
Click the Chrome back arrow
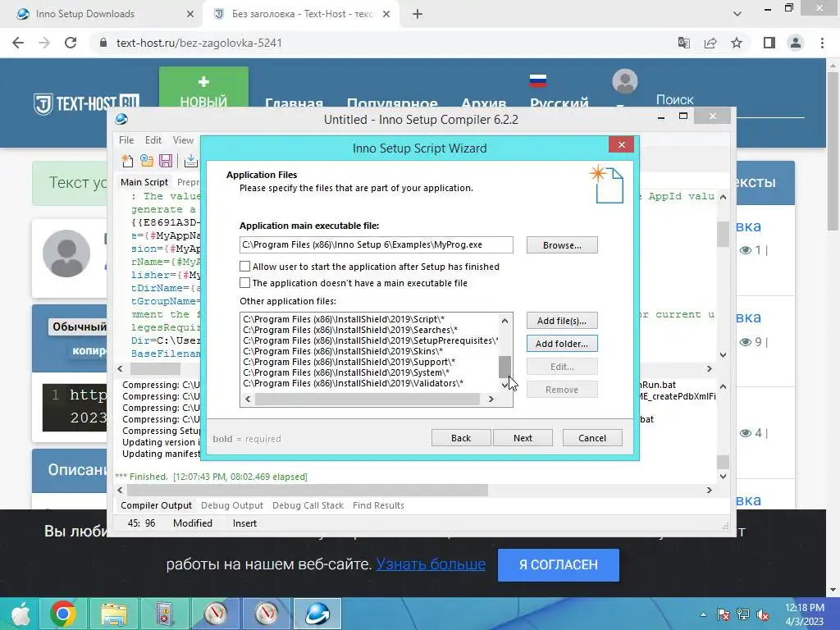[18, 43]
